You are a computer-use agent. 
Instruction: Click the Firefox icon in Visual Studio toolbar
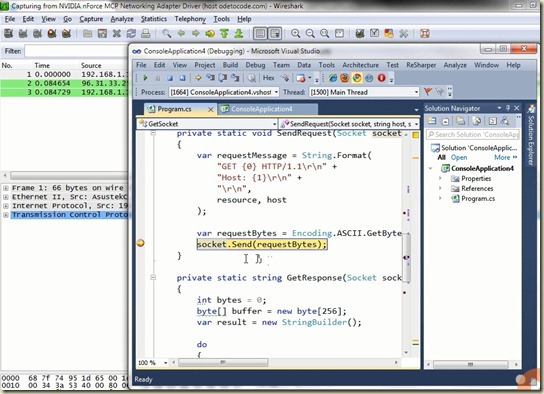[345, 78]
